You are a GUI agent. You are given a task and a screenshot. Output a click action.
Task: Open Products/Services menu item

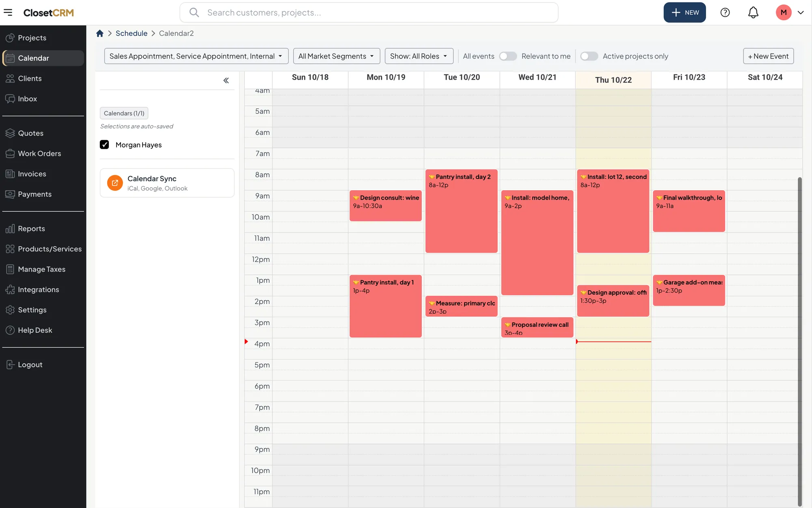(43, 249)
